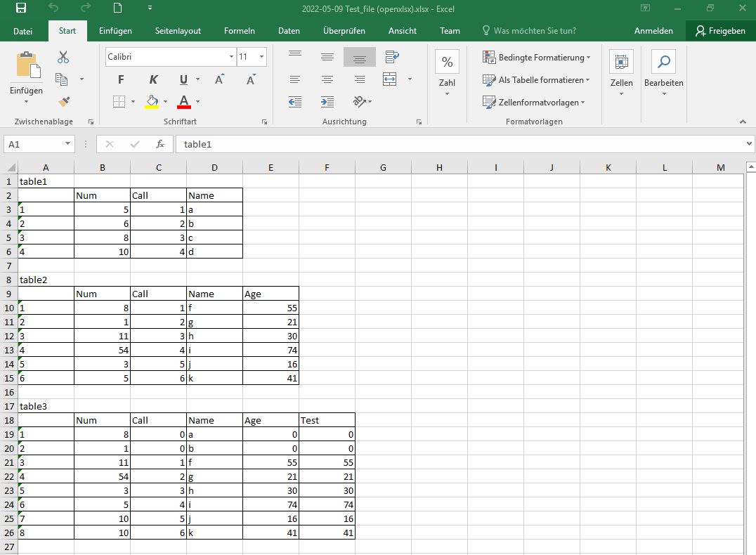Open merge cells dropdown arrow
756x555 pixels.
pos(410,79)
